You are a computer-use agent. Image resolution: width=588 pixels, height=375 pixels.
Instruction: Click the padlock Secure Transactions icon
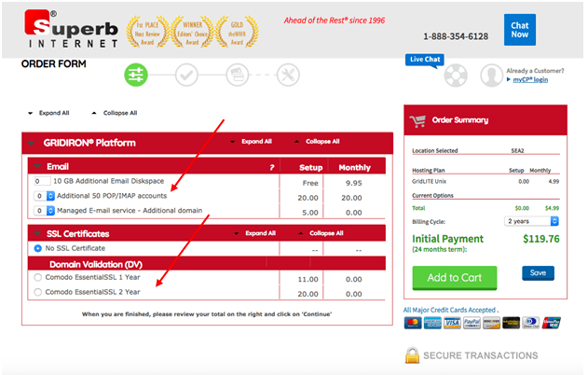tap(412, 355)
